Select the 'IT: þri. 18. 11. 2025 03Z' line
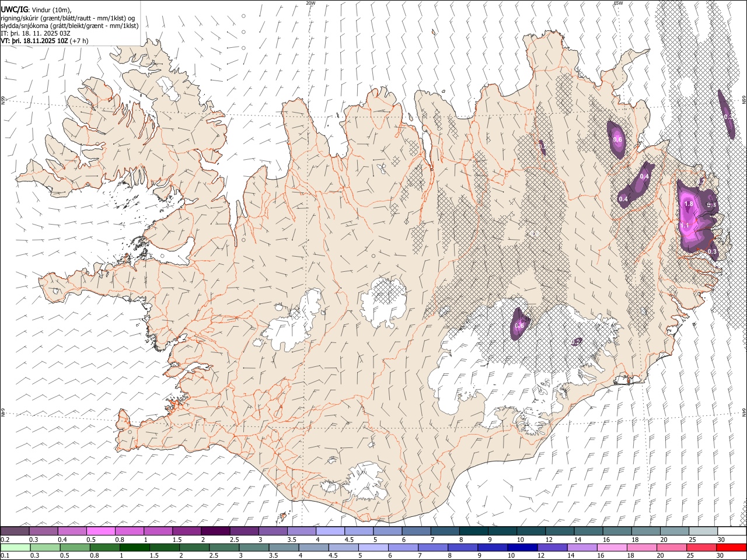The height and width of the screenshot is (560, 747). point(36,34)
